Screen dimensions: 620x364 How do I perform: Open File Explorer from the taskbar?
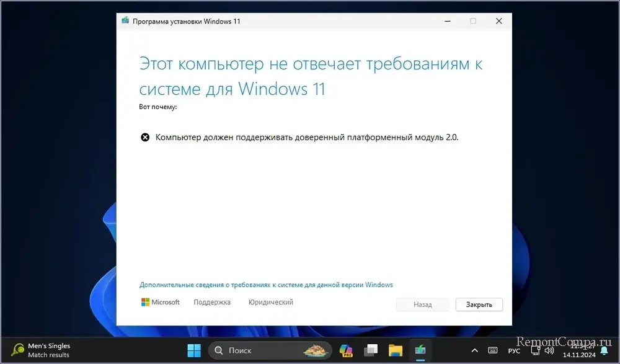(396, 350)
